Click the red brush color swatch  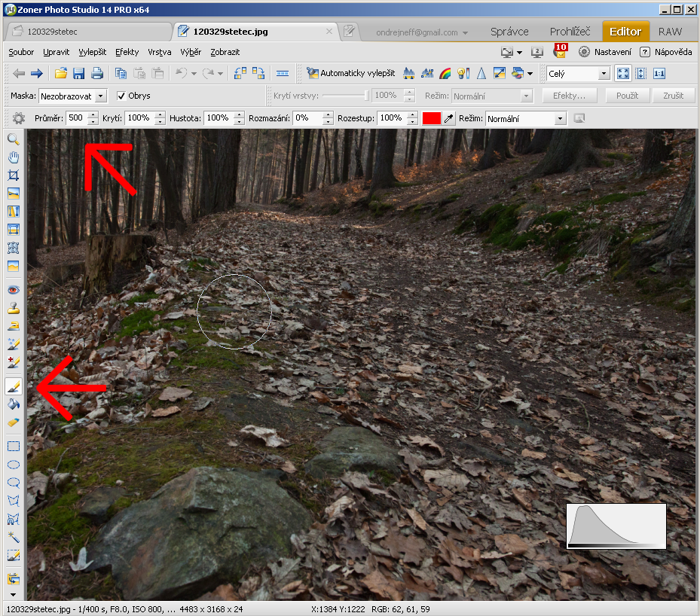click(x=431, y=118)
